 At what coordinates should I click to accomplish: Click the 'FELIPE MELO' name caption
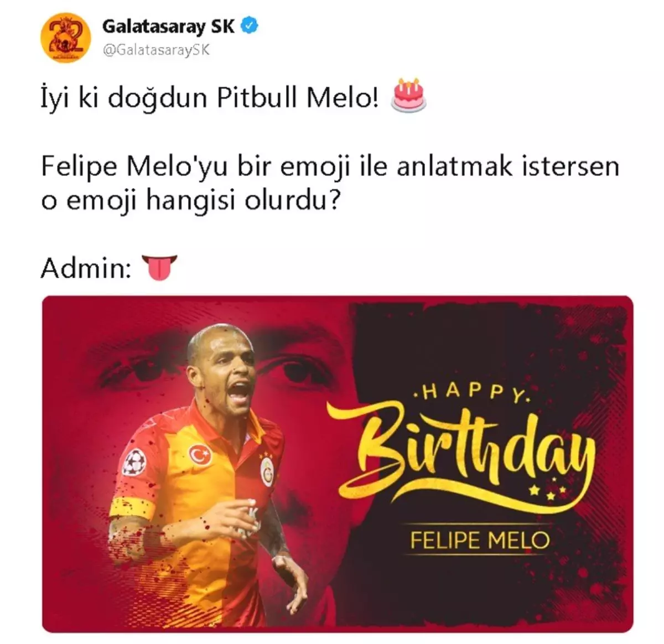pos(479,541)
